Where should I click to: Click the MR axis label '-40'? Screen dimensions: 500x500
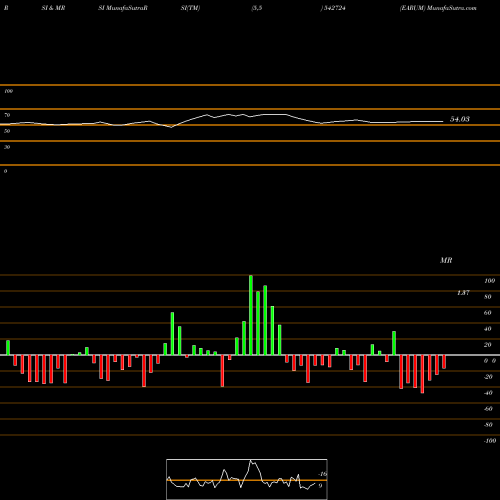(488, 393)
